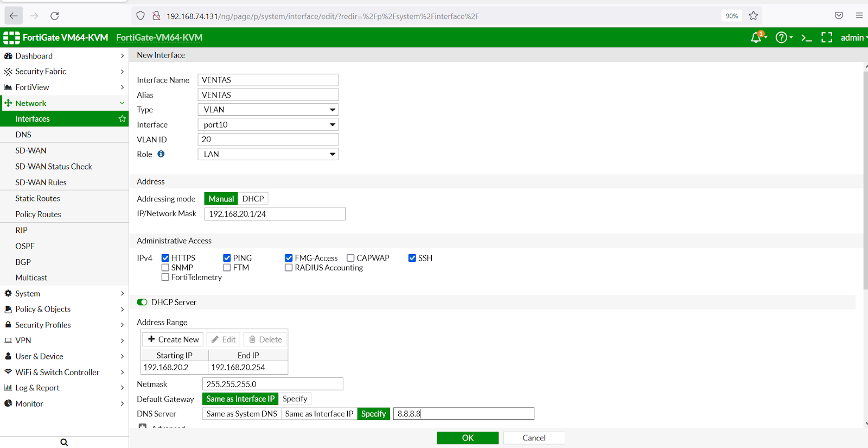Open the Interface dropdown showing port10
868x448 pixels.
[x=268, y=124]
